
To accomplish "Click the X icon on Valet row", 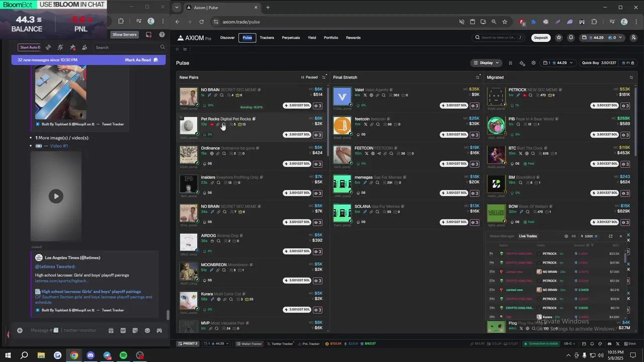I will [365, 95].
